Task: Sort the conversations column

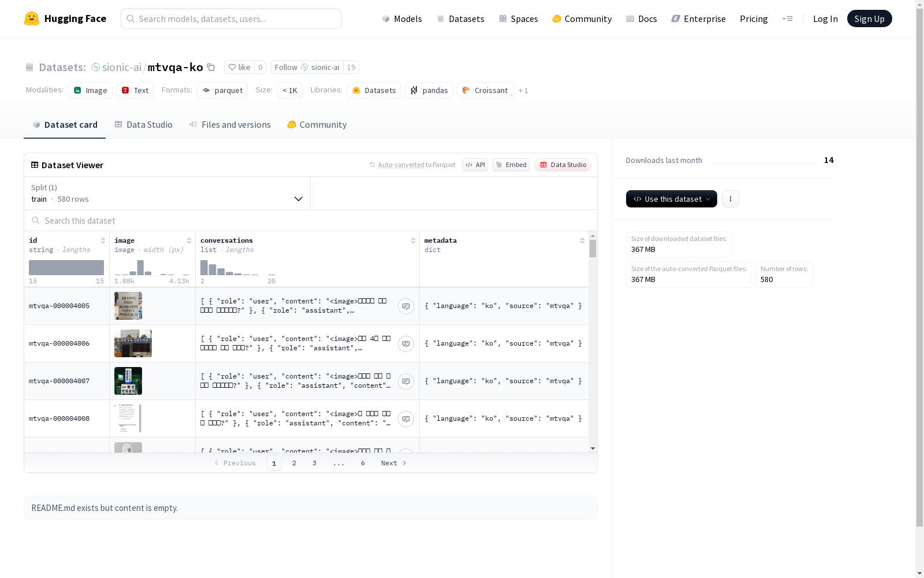Action: point(413,240)
